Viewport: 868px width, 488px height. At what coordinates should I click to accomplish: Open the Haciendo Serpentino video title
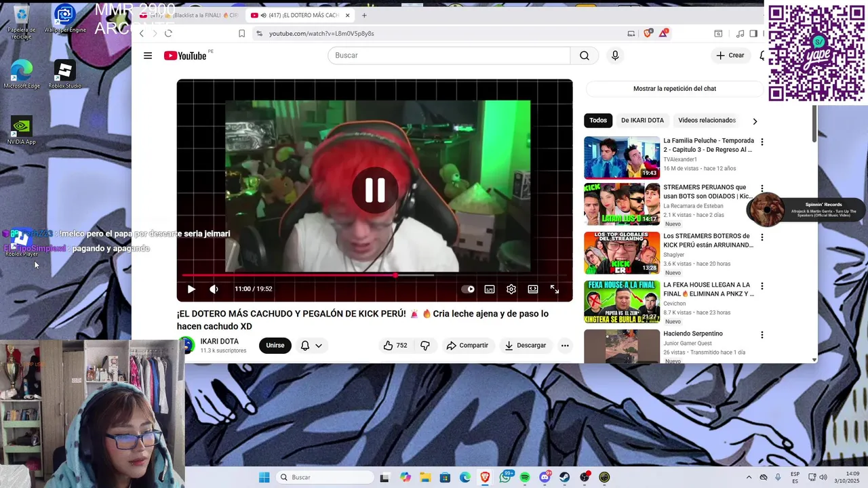click(693, 334)
